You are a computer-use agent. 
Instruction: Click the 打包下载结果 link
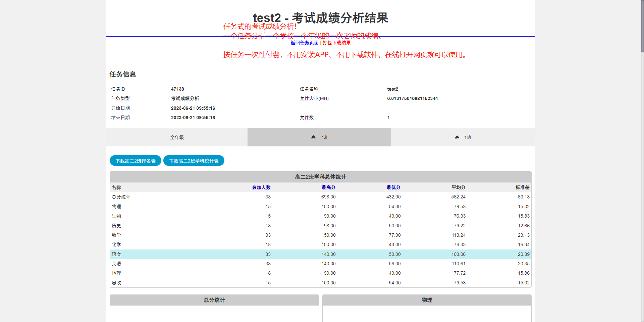click(x=336, y=43)
